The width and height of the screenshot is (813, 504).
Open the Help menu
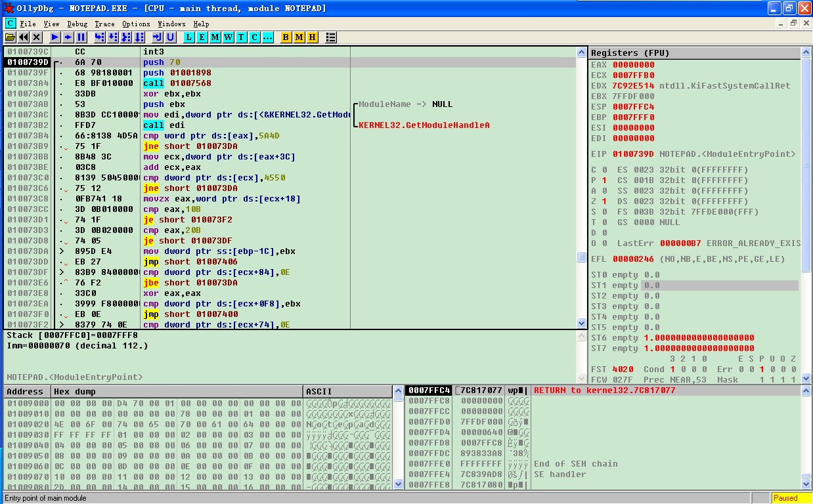coord(201,24)
